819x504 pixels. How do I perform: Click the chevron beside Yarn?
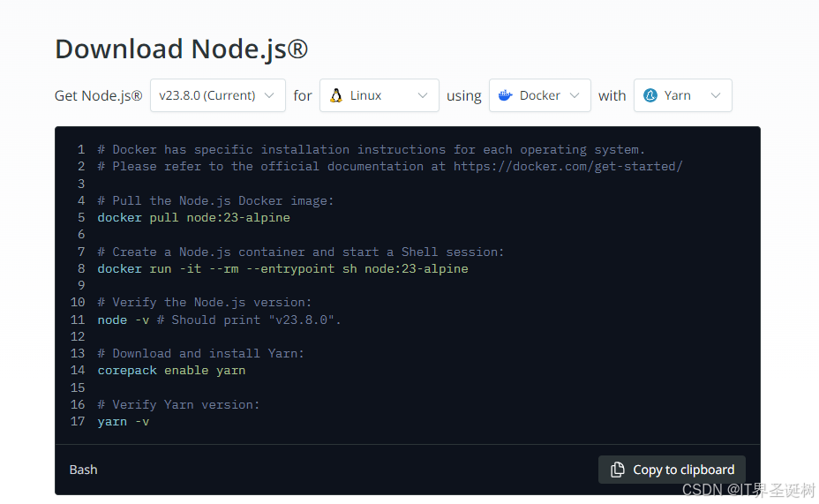click(x=716, y=95)
